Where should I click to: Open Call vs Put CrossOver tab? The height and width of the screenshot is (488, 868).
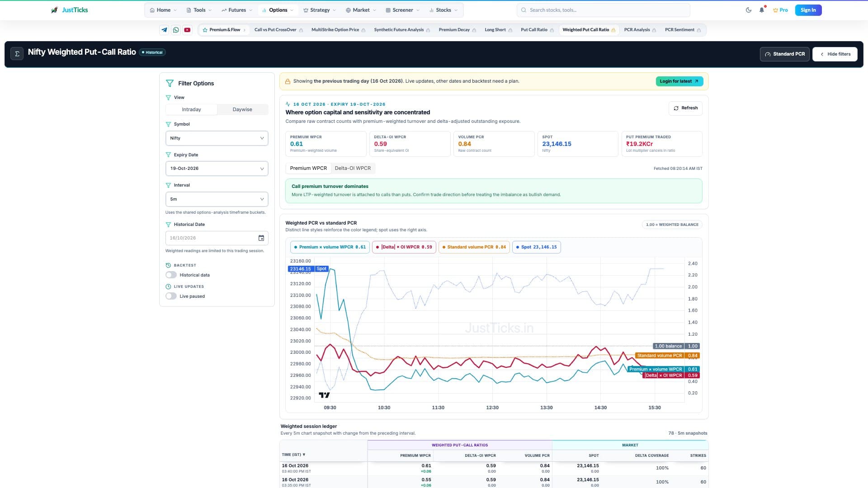pos(278,30)
